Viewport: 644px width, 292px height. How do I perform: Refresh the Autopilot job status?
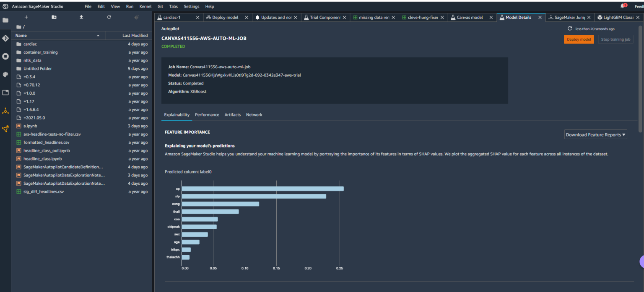pos(571,28)
